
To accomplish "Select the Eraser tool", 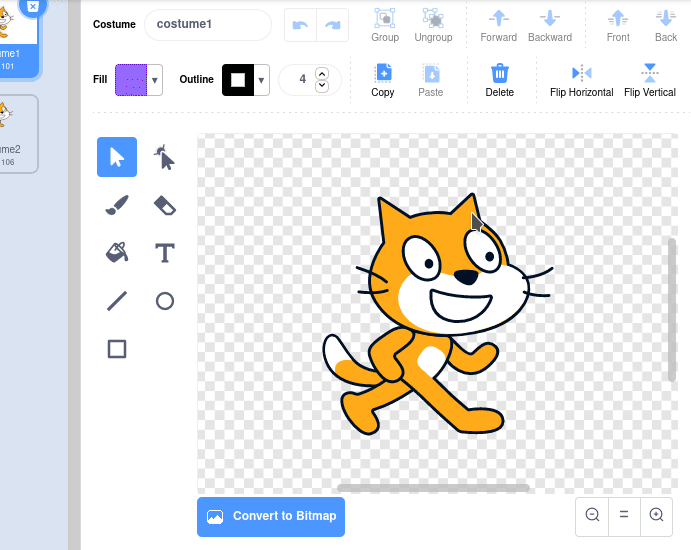I will tap(165, 205).
